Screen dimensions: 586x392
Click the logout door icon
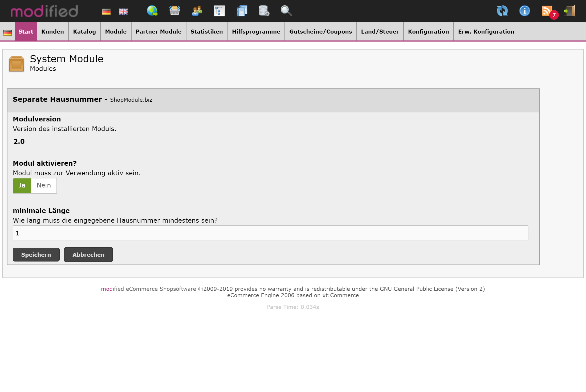click(x=570, y=11)
